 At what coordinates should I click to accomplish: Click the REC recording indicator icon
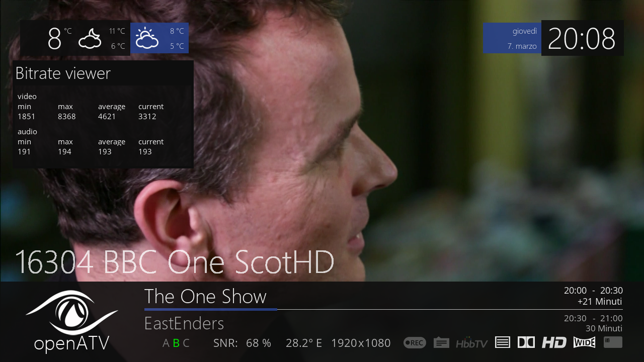click(415, 343)
